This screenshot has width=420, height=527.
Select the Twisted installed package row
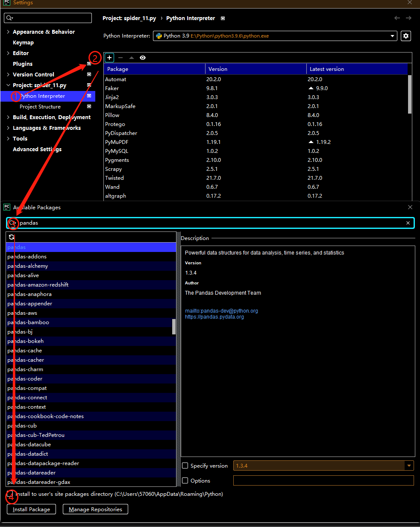pyautogui.click(x=256, y=178)
